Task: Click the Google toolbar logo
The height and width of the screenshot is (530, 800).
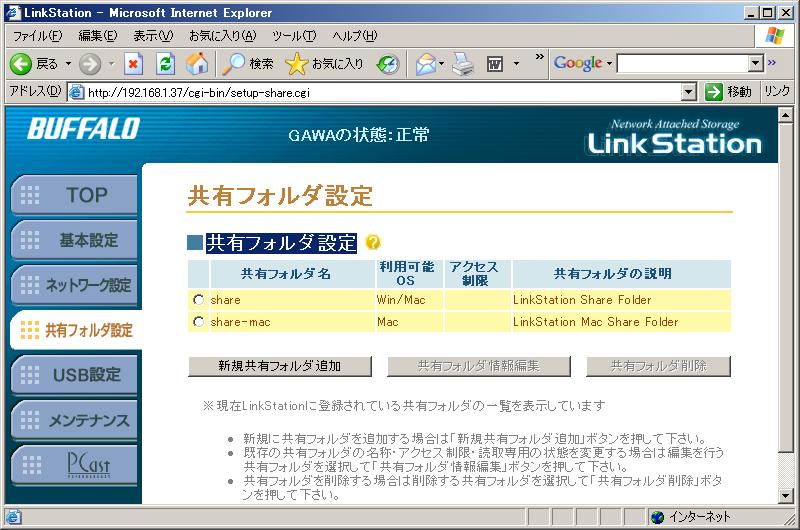Action: click(x=578, y=63)
